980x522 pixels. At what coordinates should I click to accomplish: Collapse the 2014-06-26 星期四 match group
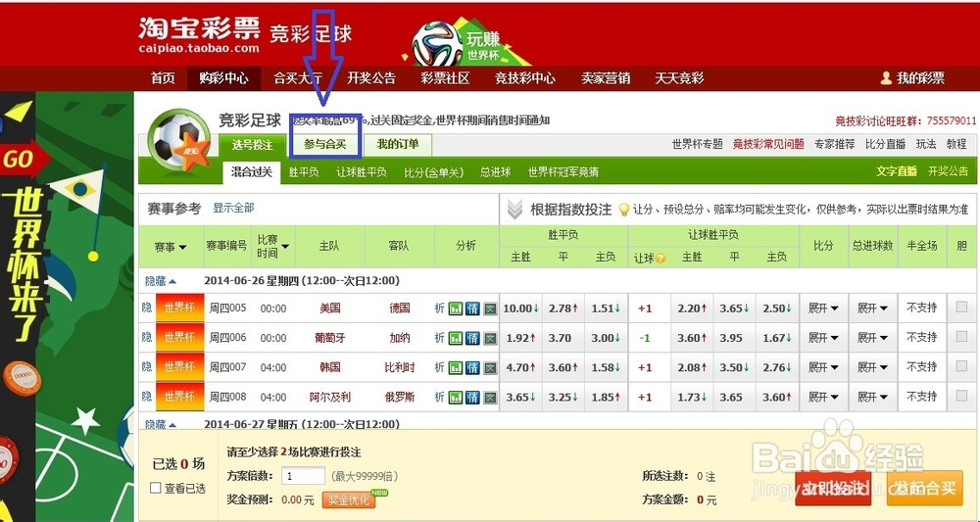(x=161, y=281)
